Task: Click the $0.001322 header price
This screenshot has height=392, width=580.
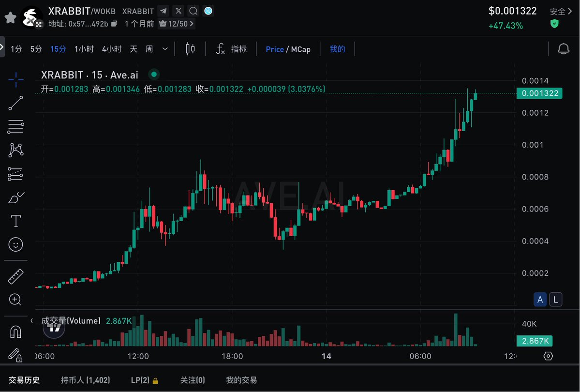Action: [512, 11]
